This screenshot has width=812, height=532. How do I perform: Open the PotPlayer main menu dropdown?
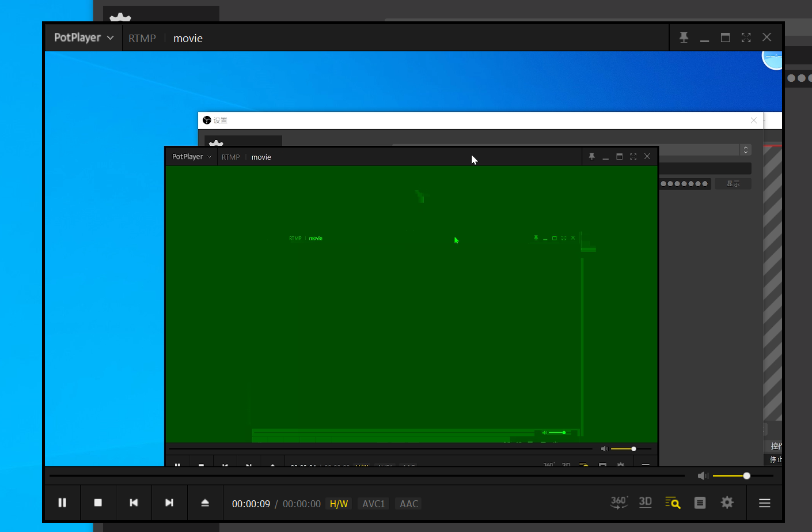(84, 37)
